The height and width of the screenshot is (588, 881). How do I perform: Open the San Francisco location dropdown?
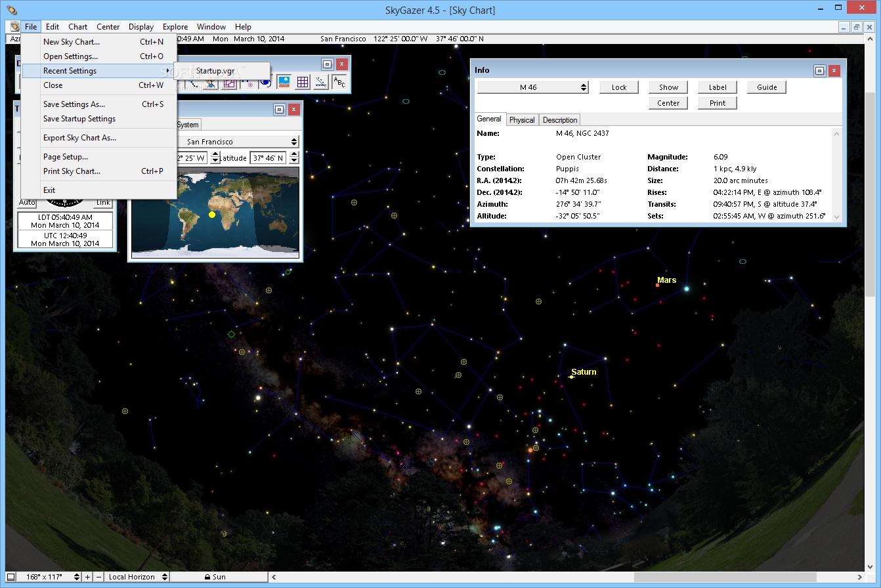point(238,142)
